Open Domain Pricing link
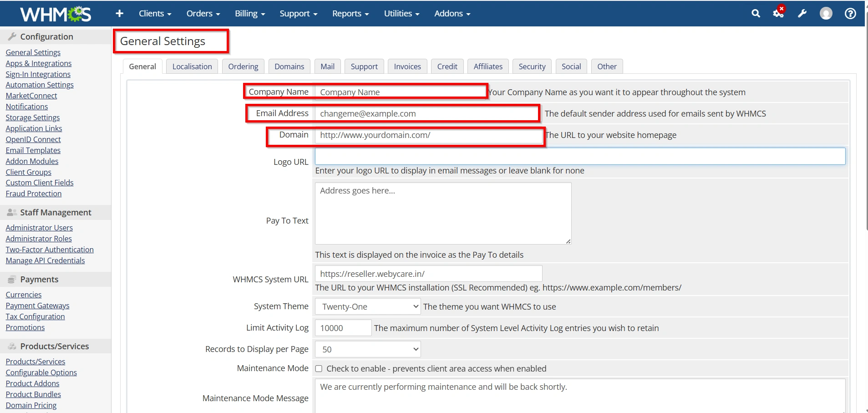 (x=31, y=405)
